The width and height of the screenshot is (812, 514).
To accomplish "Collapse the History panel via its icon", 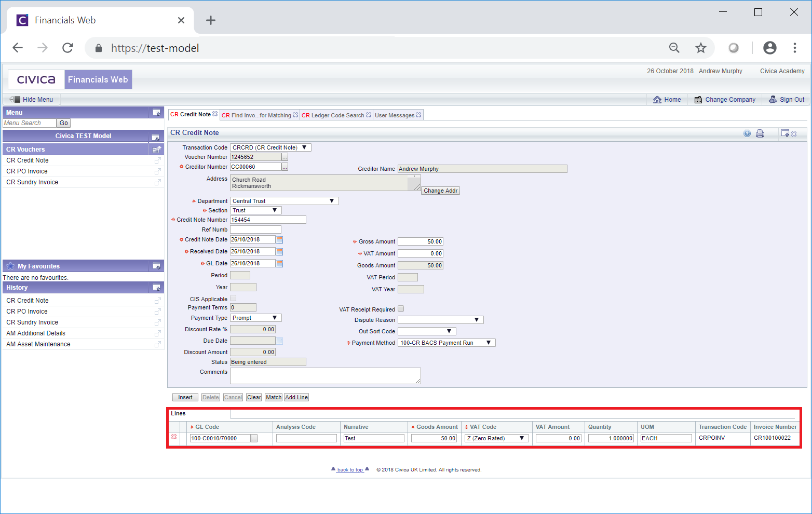I will (156, 288).
